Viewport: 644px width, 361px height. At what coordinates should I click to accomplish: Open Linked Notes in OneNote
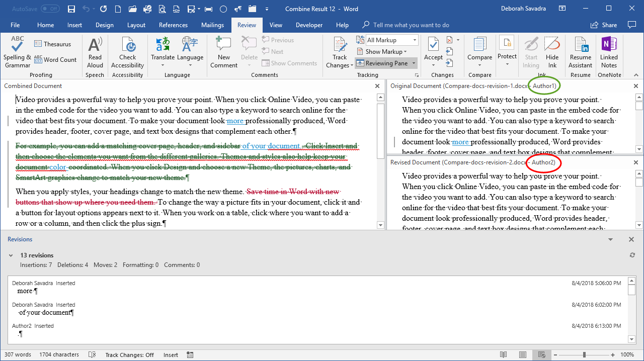609,52
